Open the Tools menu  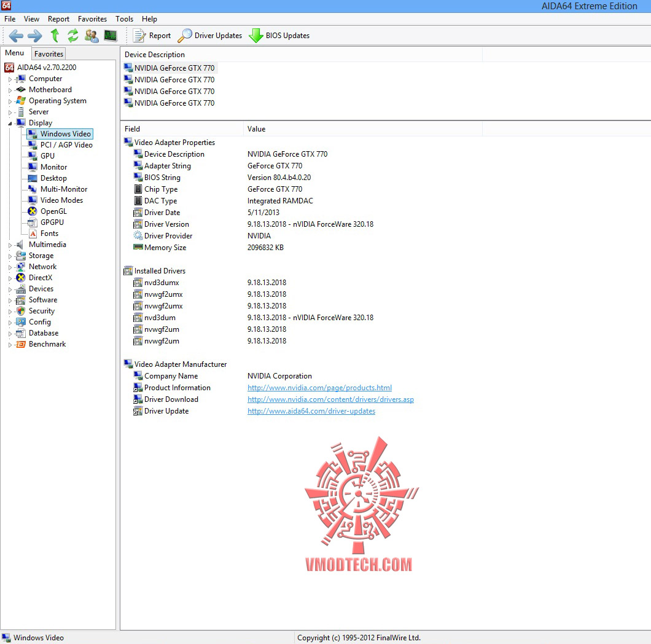click(124, 18)
